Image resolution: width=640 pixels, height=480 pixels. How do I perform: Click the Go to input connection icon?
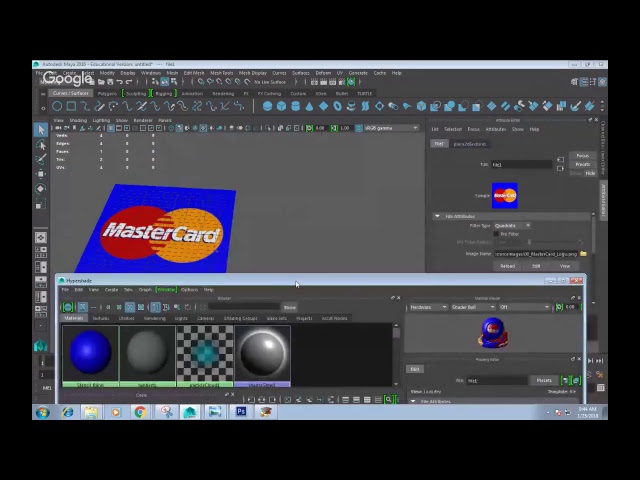560,160
